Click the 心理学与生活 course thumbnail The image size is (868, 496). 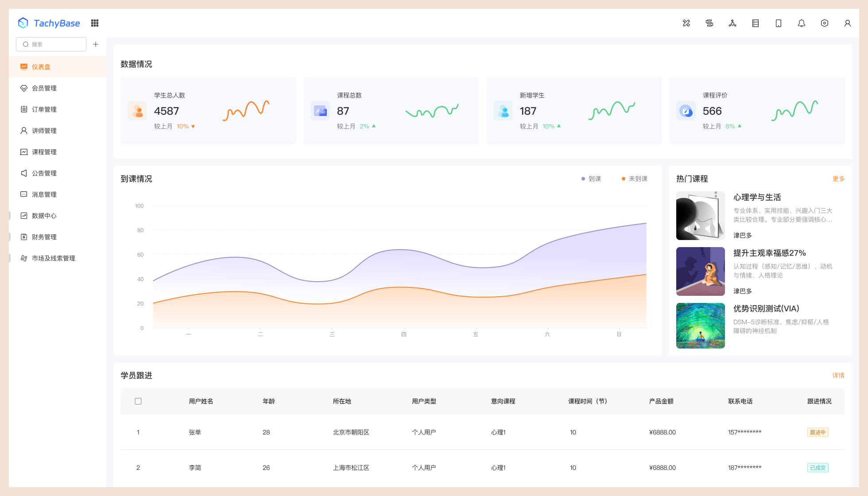click(x=701, y=216)
